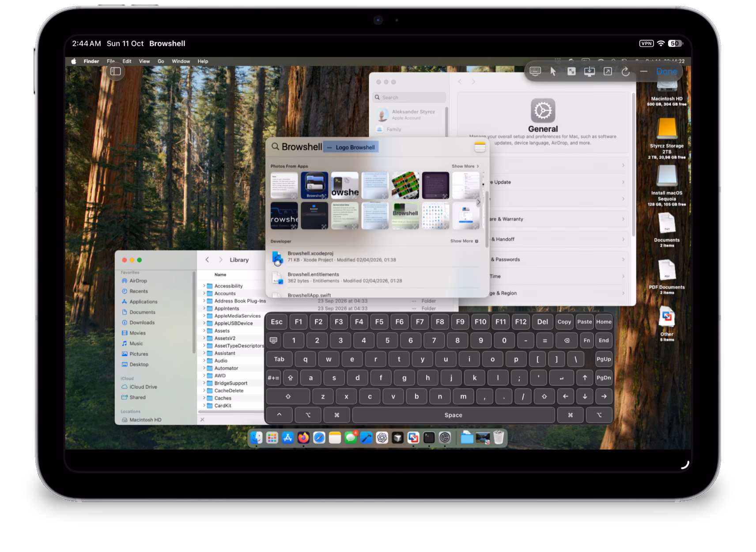756x552 pixels.
Task: Toggle the Fn key on virtual keyboard
Action: click(586, 340)
